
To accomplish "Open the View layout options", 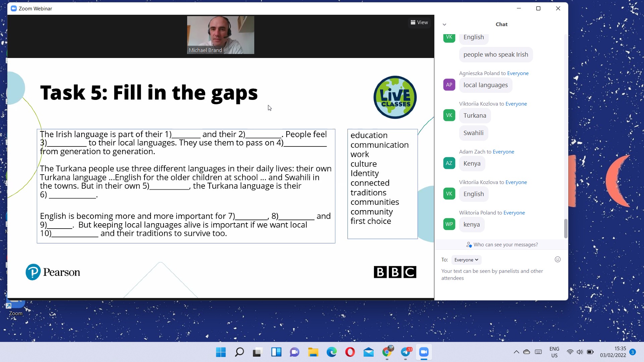I will (419, 22).
